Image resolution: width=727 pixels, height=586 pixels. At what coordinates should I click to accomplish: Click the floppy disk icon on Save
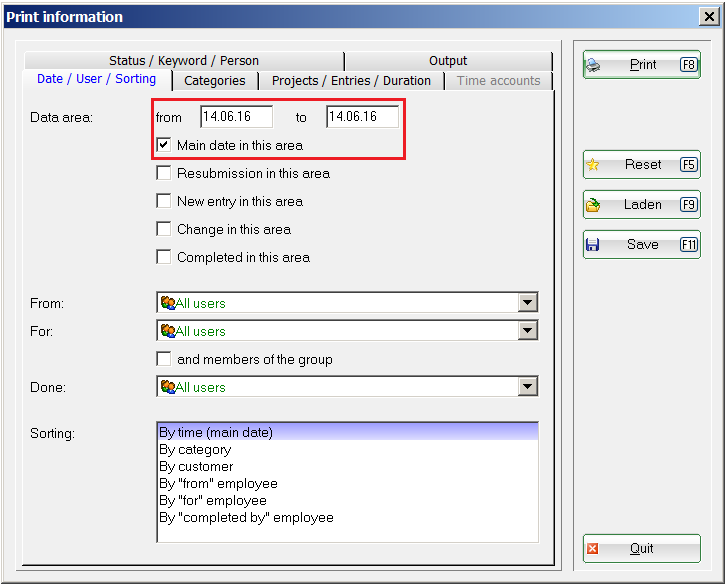593,245
